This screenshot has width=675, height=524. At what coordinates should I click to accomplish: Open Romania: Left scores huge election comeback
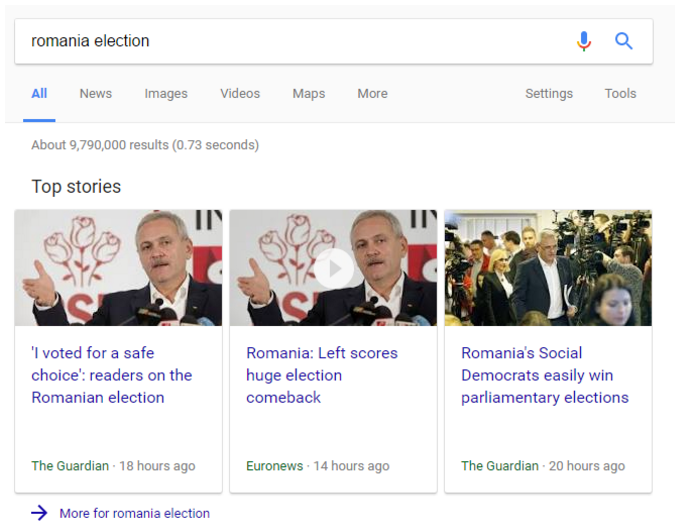pyautogui.click(x=322, y=375)
